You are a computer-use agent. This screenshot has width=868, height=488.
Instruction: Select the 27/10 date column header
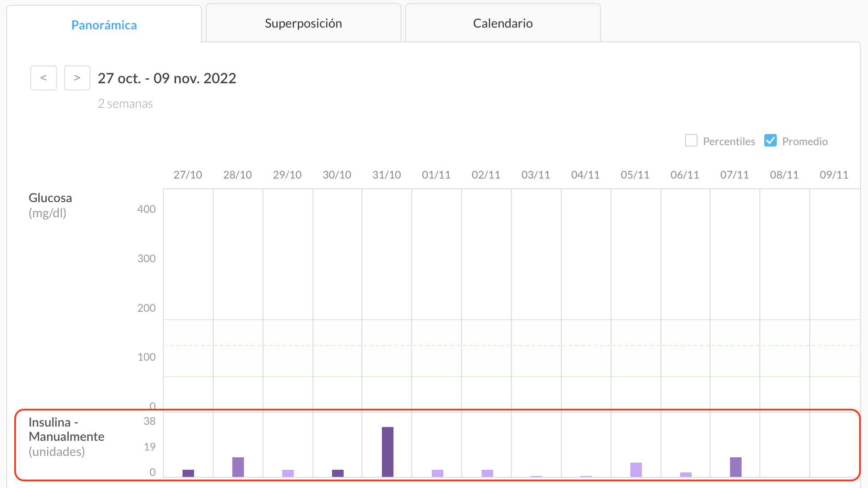coord(188,175)
